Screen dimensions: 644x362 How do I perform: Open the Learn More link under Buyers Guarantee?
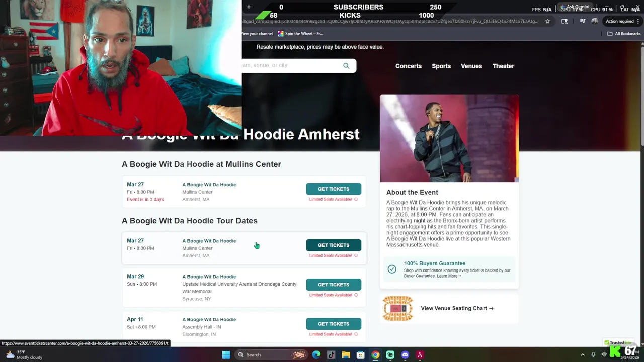(448, 276)
